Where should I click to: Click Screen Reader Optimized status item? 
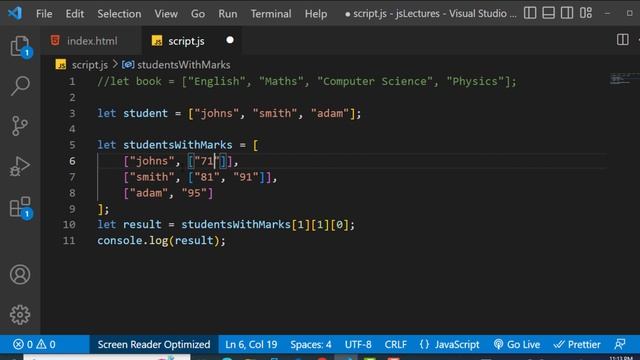pyautogui.click(x=153, y=344)
